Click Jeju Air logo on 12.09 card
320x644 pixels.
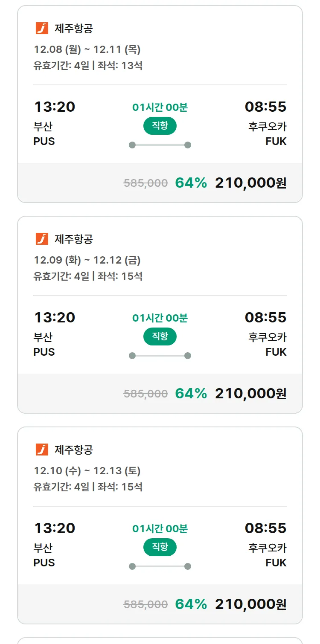tap(42, 239)
